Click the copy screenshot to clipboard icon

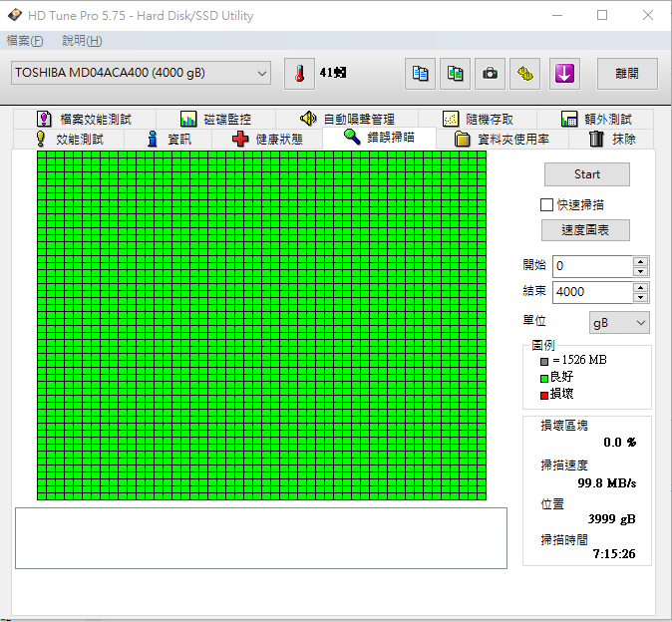tap(455, 74)
